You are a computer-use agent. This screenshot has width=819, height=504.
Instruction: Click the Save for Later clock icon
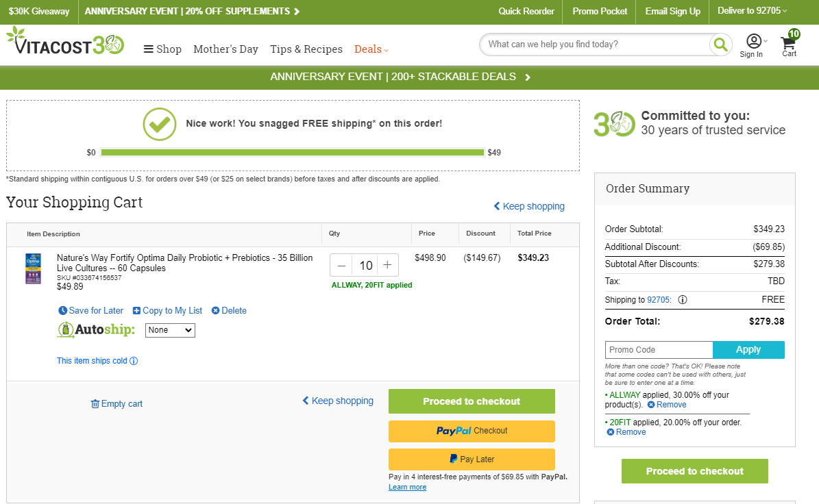pyautogui.click(x=62, y=310)
